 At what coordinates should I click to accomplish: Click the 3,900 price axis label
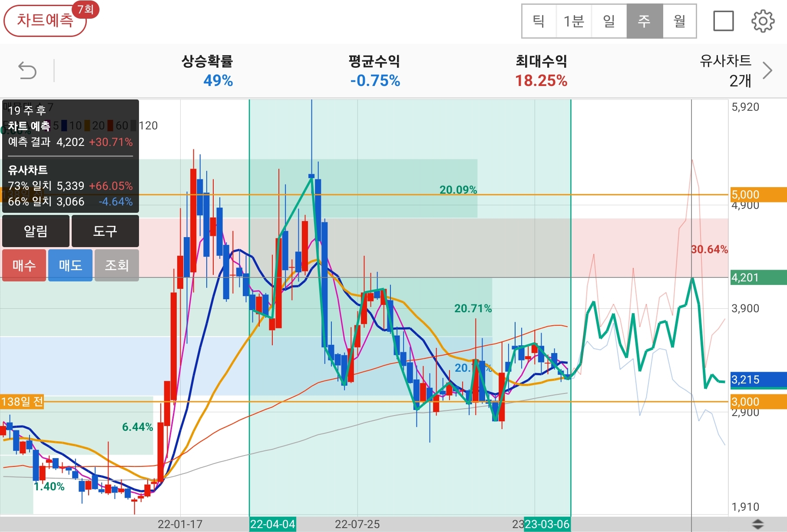[x=745, y=308]
